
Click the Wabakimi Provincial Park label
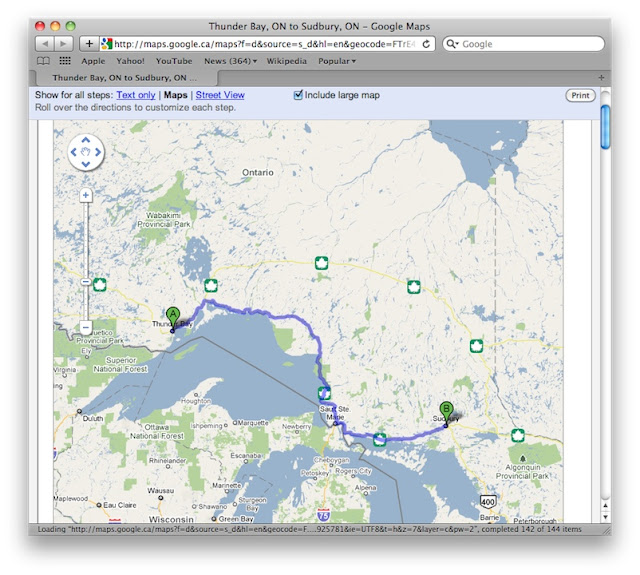164,220
